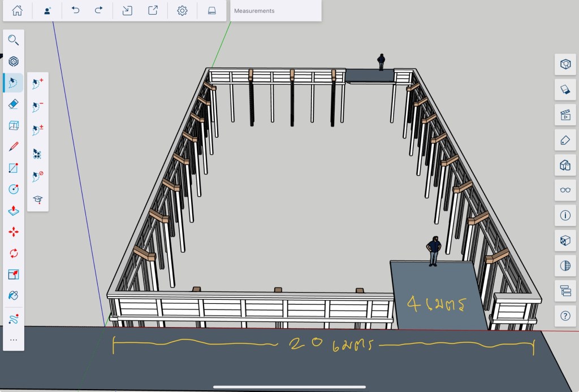Undo the last action
This screenshot has height=392, width=579.
(75, 10)
